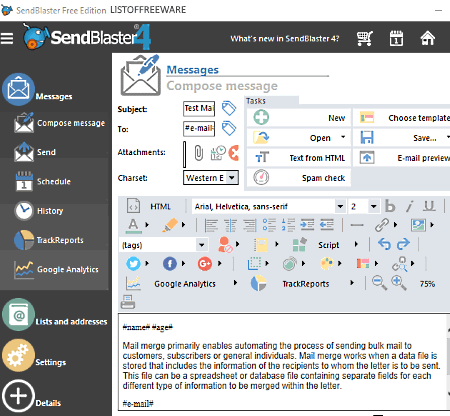This screenshot has height=416, width=450.
Task: Increase indent
Action: (x=307, y=225)
